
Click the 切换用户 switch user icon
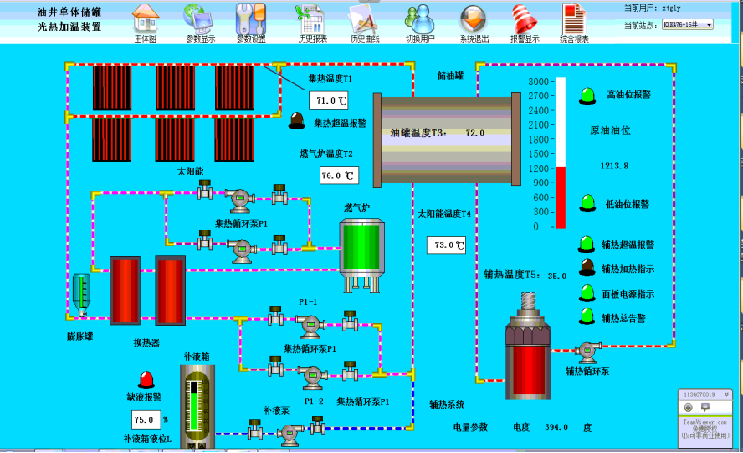pyautogui.click(x=420, y=20)
